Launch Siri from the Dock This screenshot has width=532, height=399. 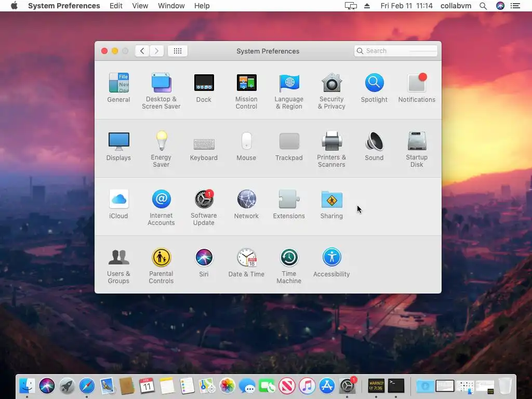coord(47,386)
